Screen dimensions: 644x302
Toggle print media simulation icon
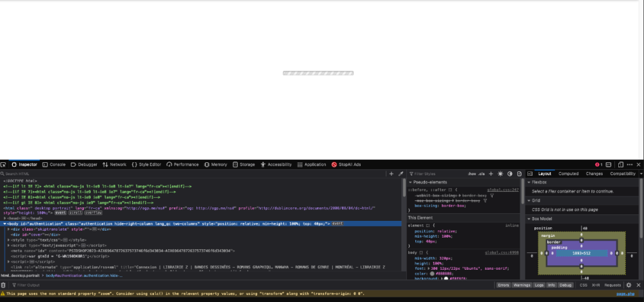point(519,174)
